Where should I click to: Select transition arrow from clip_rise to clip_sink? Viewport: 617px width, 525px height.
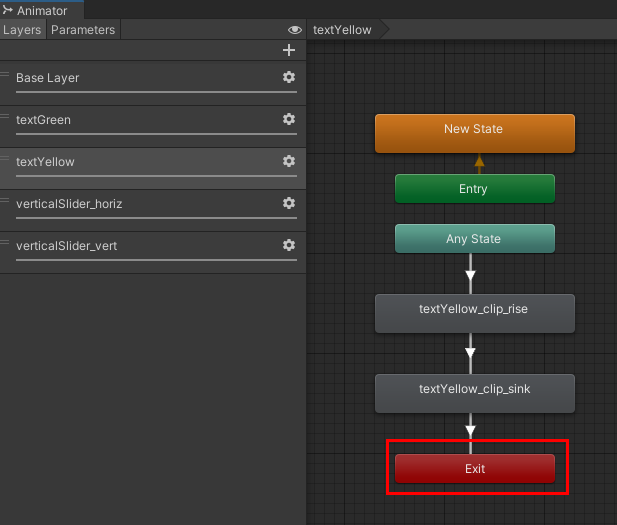pyautogui.click(x=470, y=353)
